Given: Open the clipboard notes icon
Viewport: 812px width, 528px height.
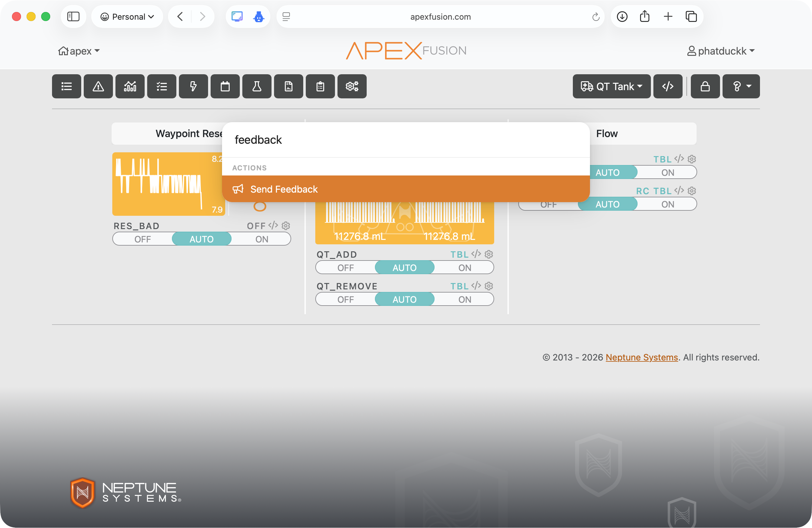Looking at the screenshot, I should pyautogui.click(x=320, y=86).
